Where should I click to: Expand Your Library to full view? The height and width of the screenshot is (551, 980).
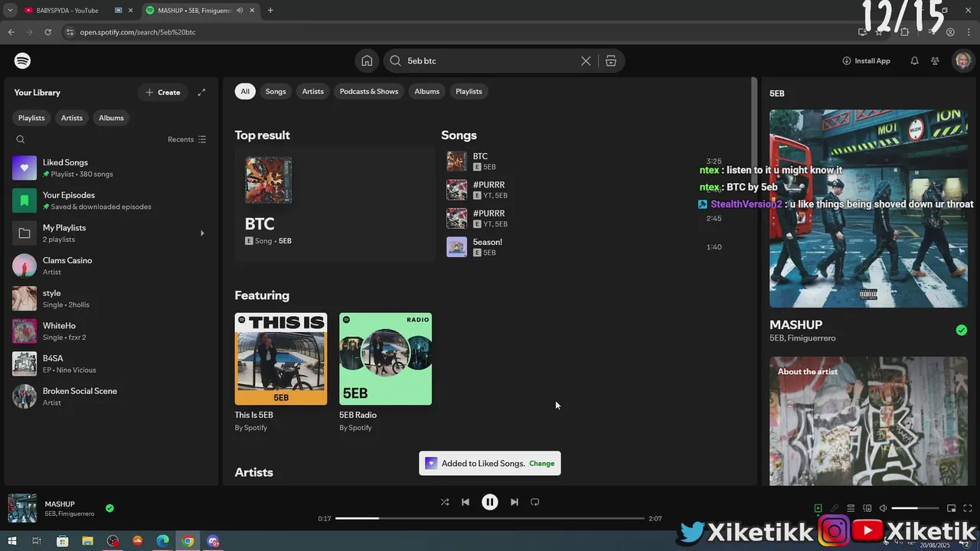(201, 93)
